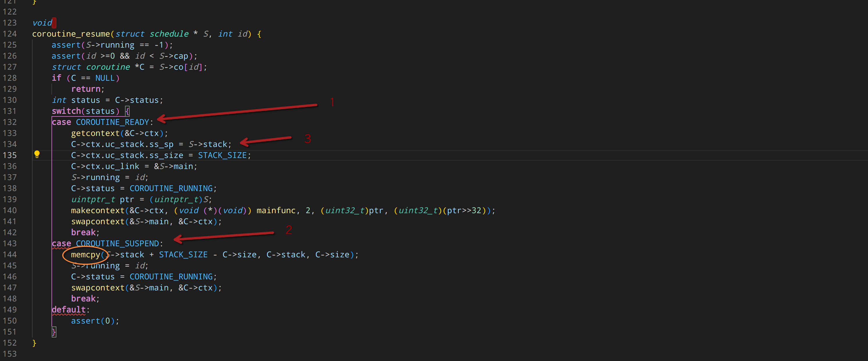Click swapcontext on line 147
This screenshot has width=868, height=361.
click(98, 288)
